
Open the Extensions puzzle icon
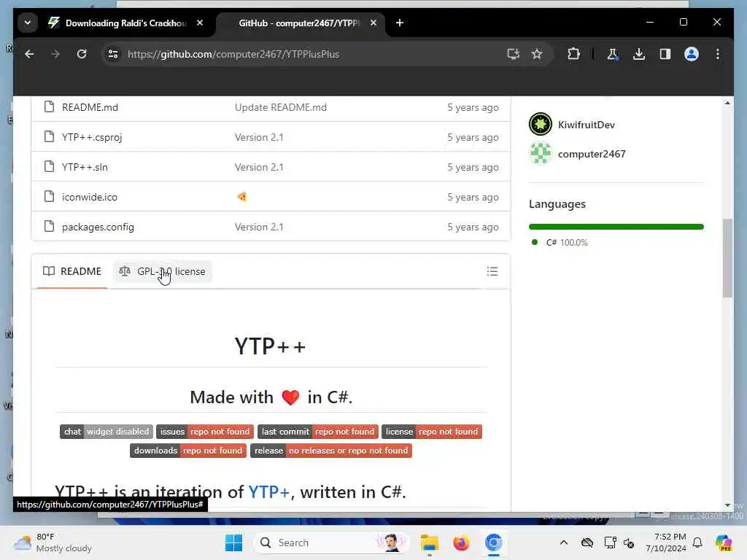point(573,54)
